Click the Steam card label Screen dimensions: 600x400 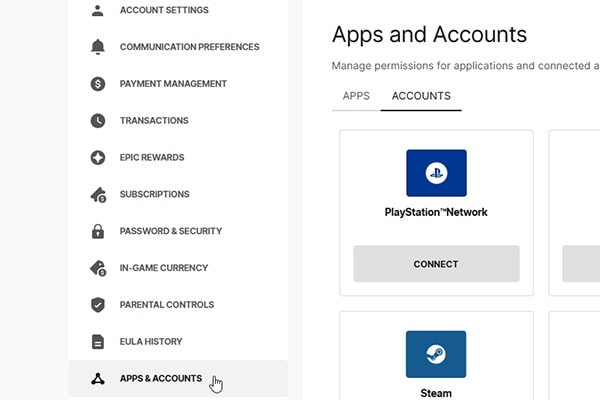coord(436,393)
